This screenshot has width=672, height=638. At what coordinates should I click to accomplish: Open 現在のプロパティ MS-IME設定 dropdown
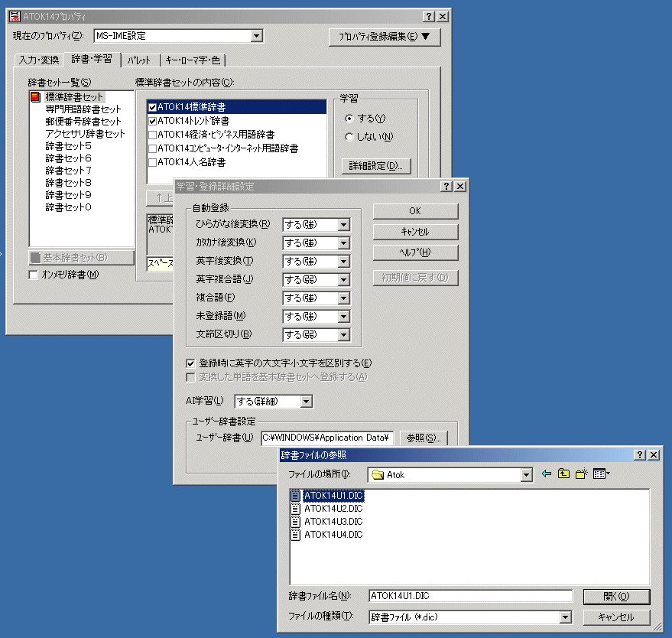(256, 36)
